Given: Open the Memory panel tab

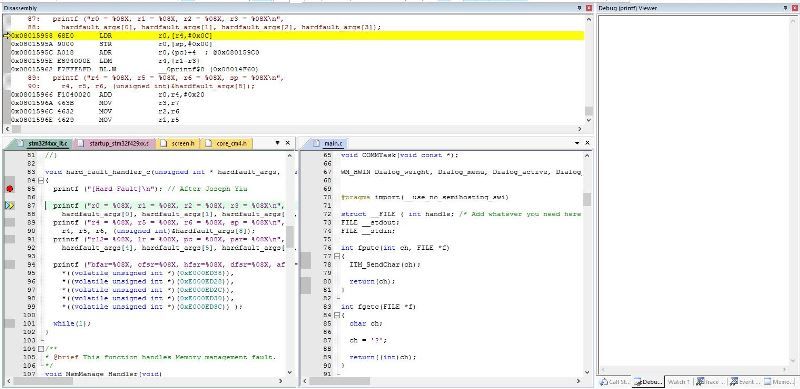Looking at the screenshot, I should pos(779,381).
